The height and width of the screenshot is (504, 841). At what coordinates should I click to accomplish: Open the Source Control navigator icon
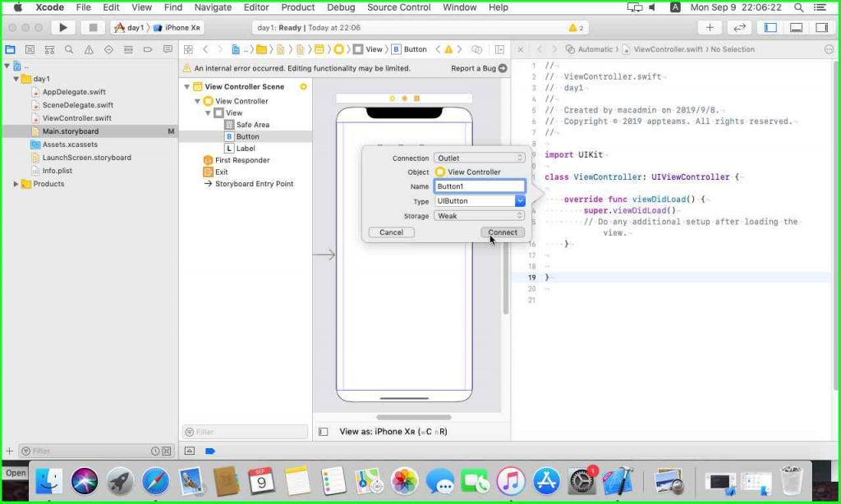[x=30, y=49]
